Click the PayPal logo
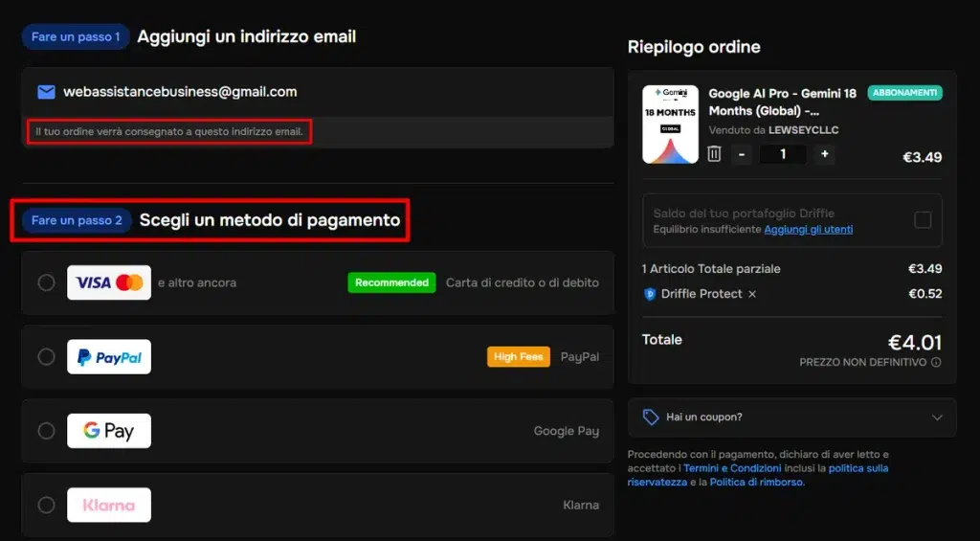 (109, 357)
